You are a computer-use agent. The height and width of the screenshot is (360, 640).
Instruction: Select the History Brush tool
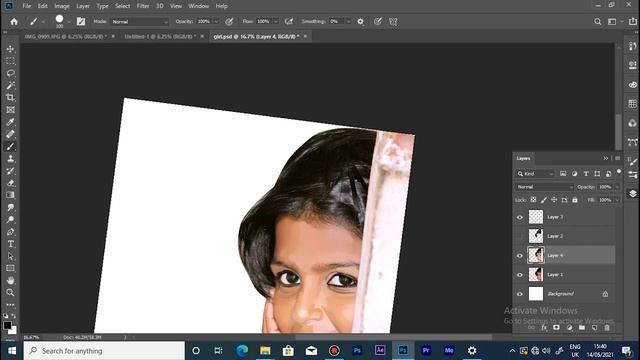point(11,171)
